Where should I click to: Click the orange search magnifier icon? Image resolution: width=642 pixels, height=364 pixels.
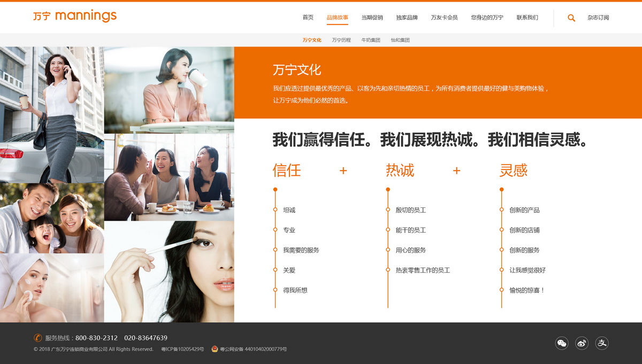tap(571, 18)
